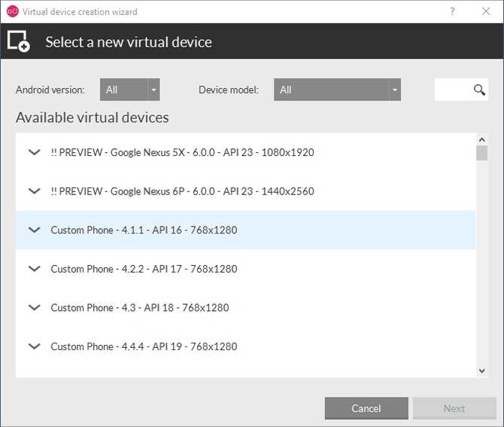Select Custom Phone - 4.2.2 - API 17 row
The height and width of the screenshot is (427, 504).
[x=245, y=269]
